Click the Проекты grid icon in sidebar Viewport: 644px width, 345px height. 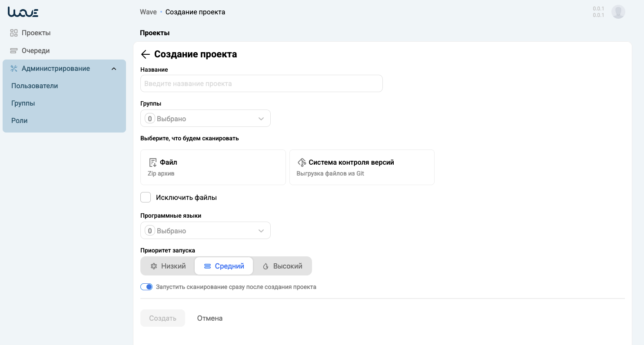point(14,33)
